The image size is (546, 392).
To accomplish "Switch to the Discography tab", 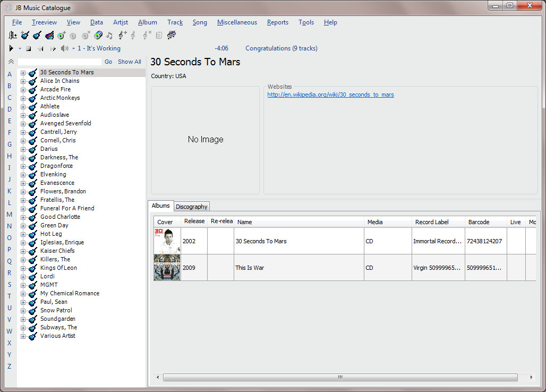I will click(x=192, y=207).
